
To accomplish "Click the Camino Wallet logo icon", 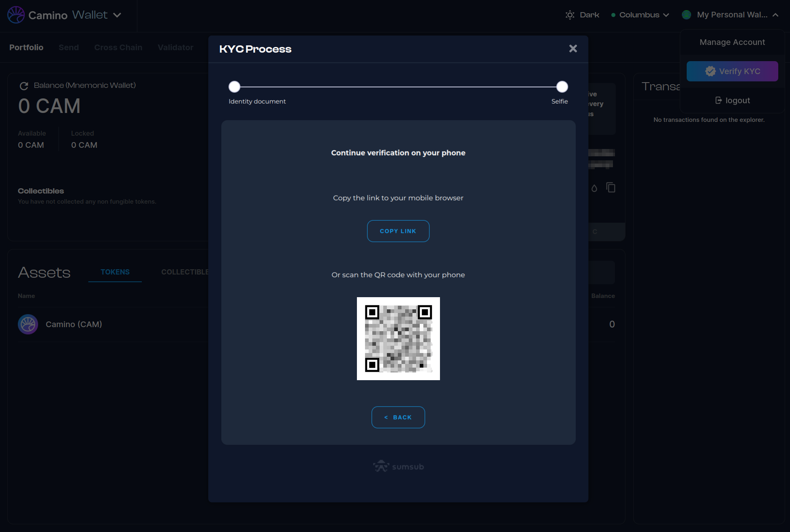I will [x=16, y=15].
